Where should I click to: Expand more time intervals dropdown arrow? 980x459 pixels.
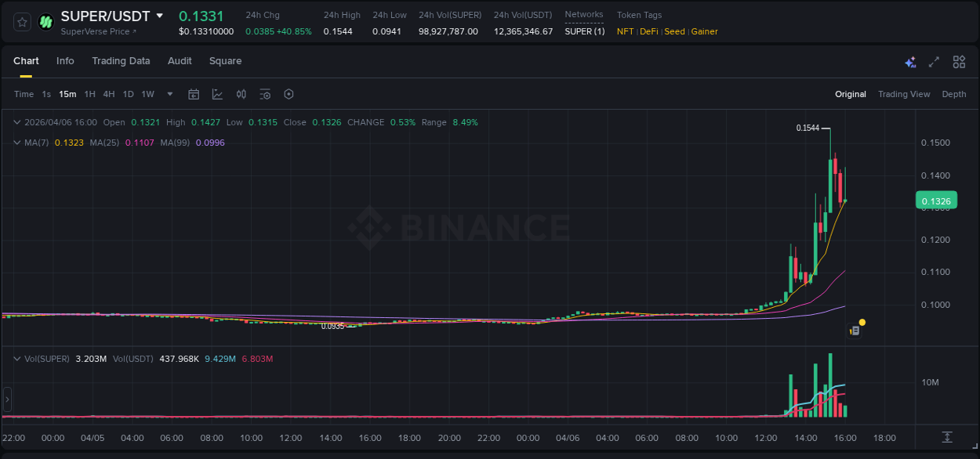pyautogui.click(x=170, y=94)
